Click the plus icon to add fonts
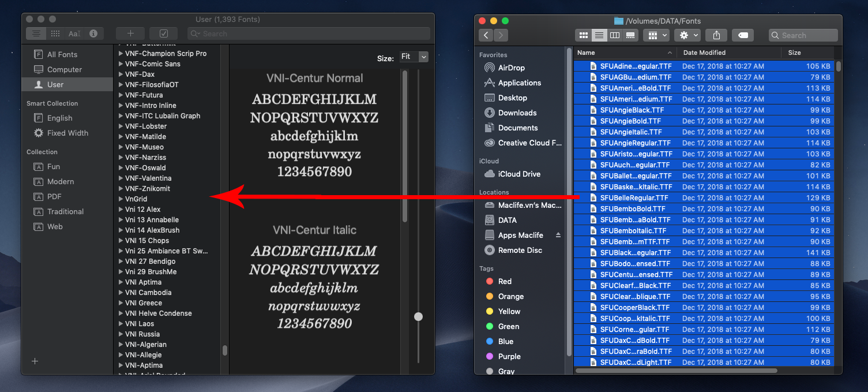 click(x=130, y=33)
